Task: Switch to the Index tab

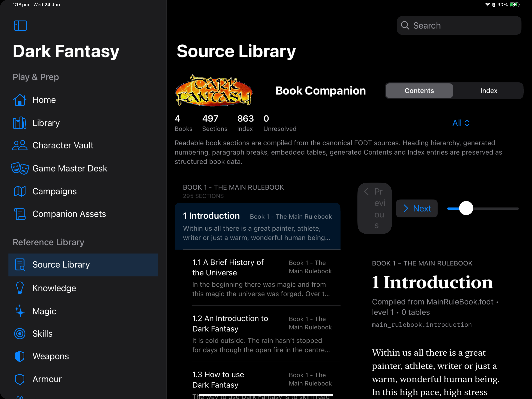Action: [x=488, y=91]
